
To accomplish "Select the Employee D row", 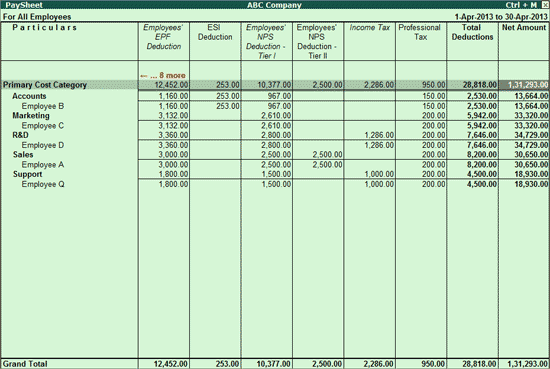I will click(275, 145).
